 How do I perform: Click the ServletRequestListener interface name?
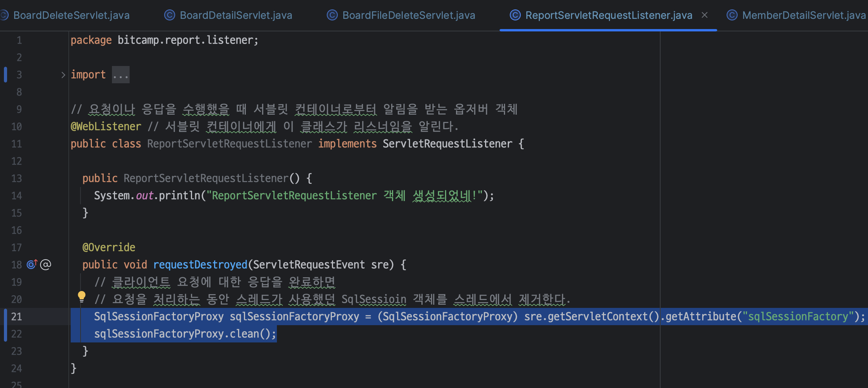pyautogui.click(x=447, y=144)
